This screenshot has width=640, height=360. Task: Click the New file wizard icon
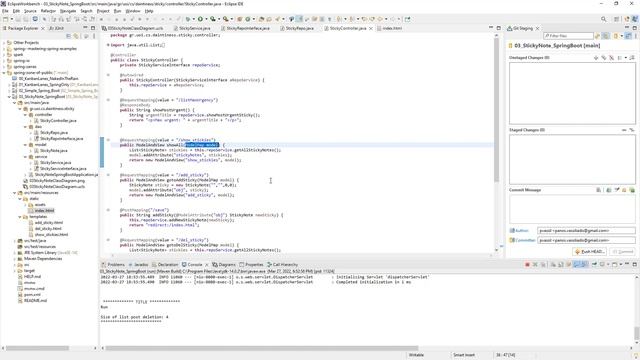click(x=5, y=19)
